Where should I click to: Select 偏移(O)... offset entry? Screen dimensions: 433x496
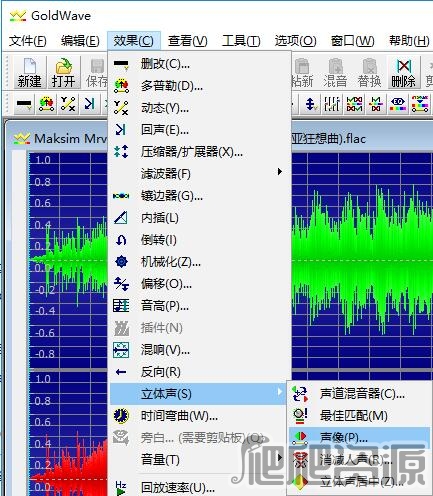[x=200, y=284]
